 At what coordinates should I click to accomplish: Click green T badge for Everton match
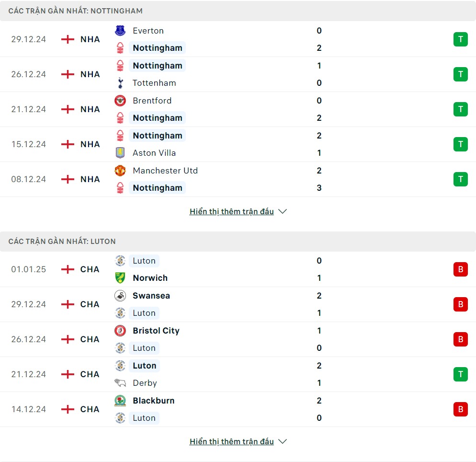461,39
